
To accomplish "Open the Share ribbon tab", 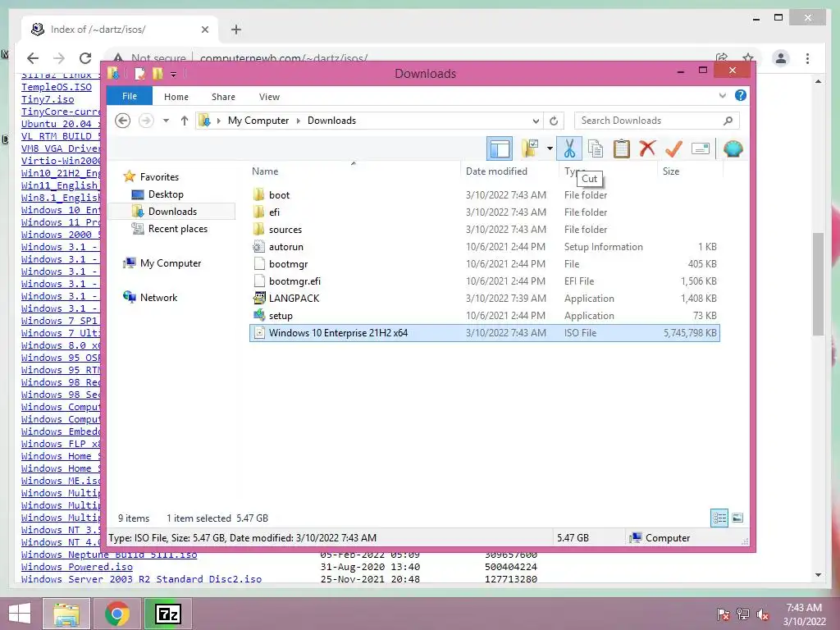I will pyautogui.click(x=223, y=97).
